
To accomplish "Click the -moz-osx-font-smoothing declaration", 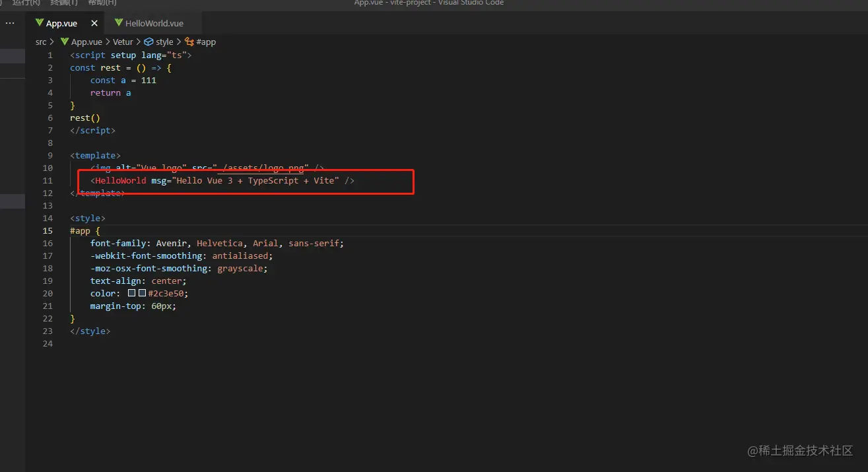I will [179, 268].
